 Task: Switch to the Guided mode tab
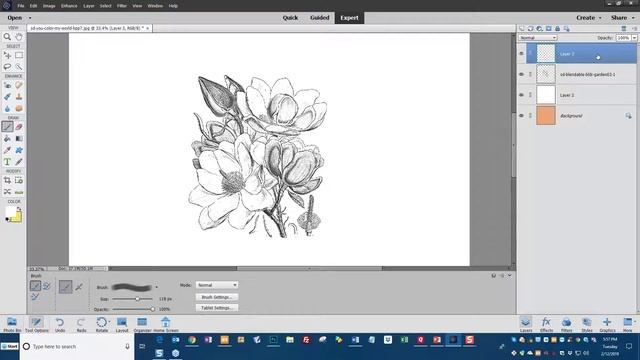tap(320, 18)
